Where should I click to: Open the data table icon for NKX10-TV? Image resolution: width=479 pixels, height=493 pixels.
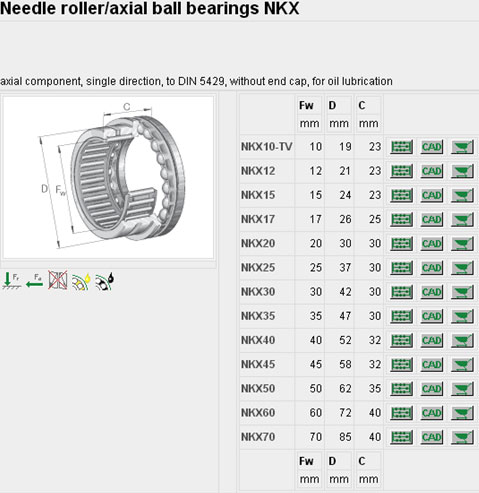tap(401, 147)
